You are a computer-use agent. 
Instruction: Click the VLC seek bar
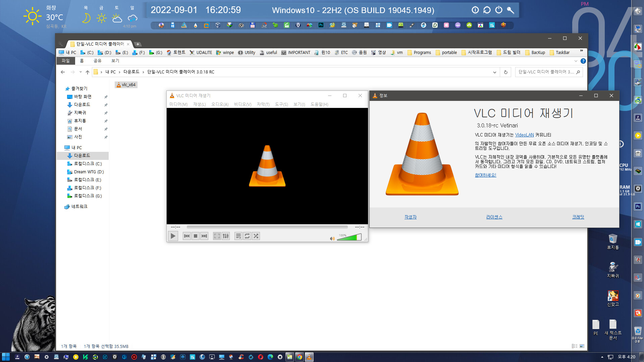(x=267, y=227)
